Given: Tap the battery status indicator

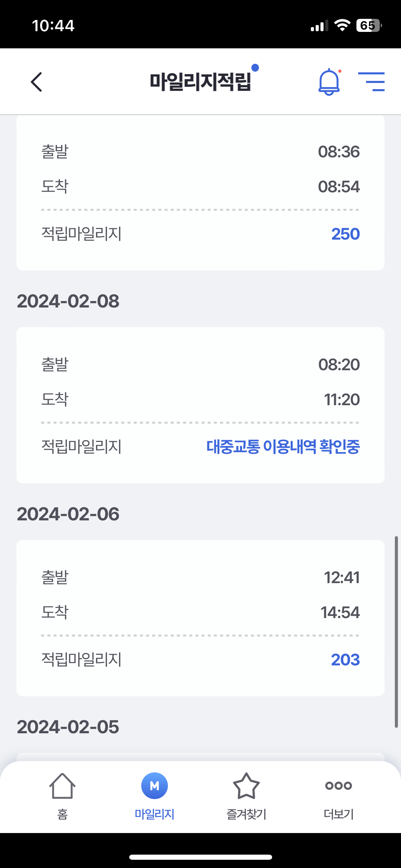Looking at the screenshot, I should tap(369, 25).
